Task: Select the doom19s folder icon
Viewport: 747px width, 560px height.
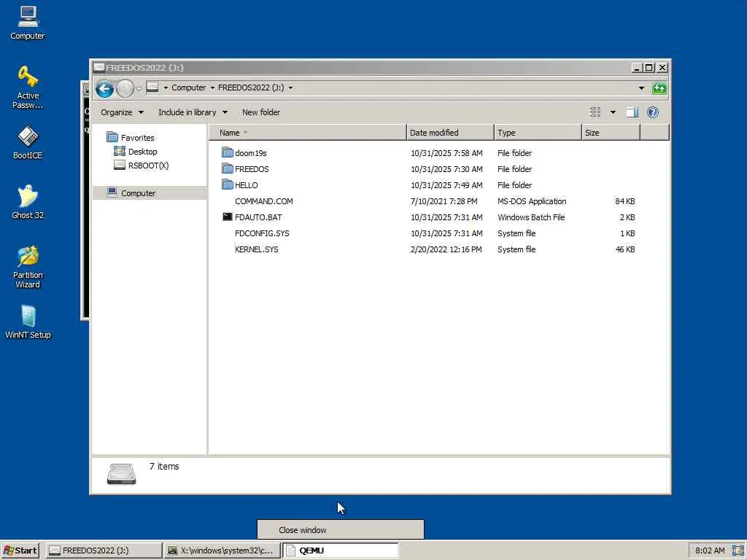Action: (228, 152)
